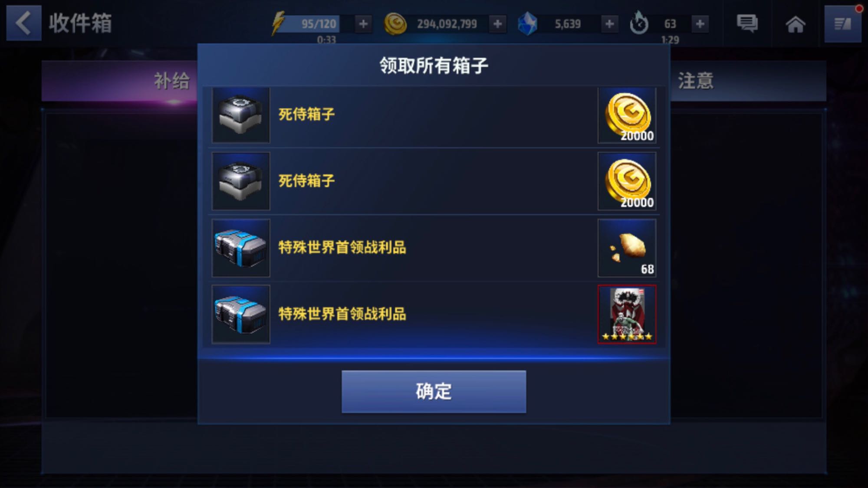Add energy with plus beside 95/120
The image size is (868, 488).
coord(363,24)
